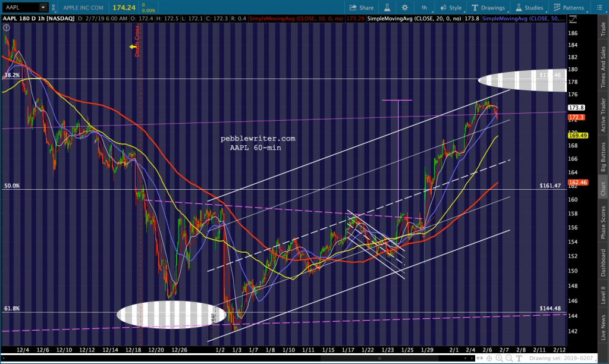This screenshot has width=609, height=364.
Task: Click the 1/29 date on time axis
Action: click(427, 350)
